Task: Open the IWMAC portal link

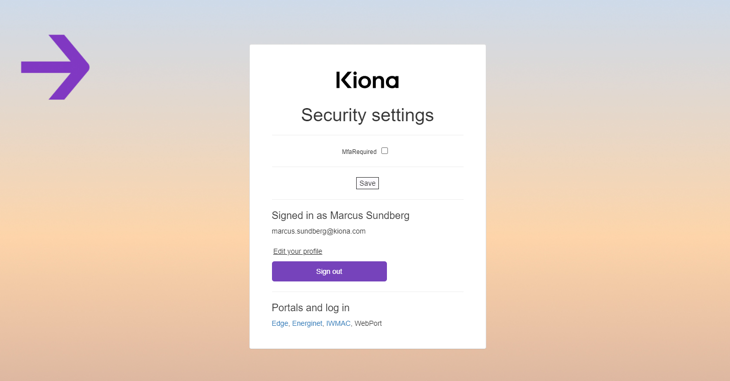Action: 338,323
